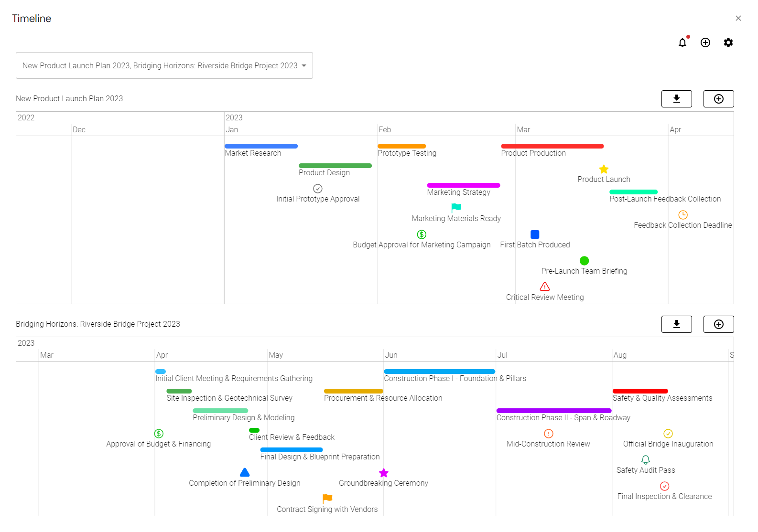Image resolution: width=758 pixels, height=532 pixels.
Task: Click the Market Research task bar
Action: (x=261, y=146)
